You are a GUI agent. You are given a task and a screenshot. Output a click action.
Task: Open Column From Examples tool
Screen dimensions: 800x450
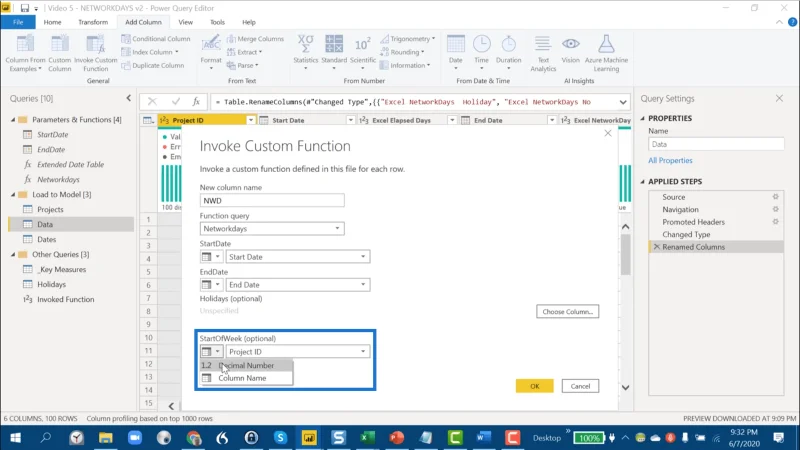pos(25,53)
